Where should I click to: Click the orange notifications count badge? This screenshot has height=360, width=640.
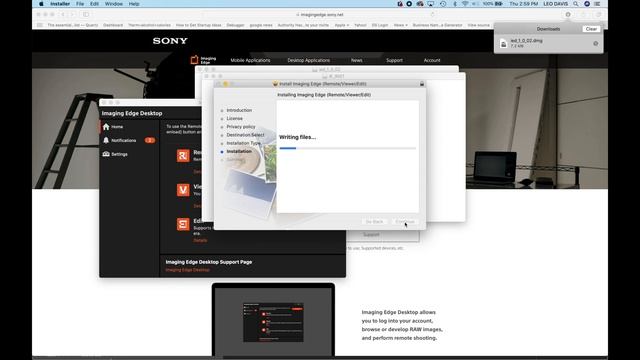(x=150, y=140)
